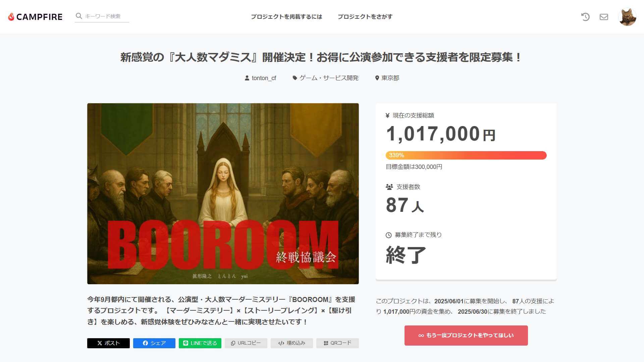The width and height of the screenshot is (644, 362).
Task: Copy link with URLコピー button
Action: 246,343
